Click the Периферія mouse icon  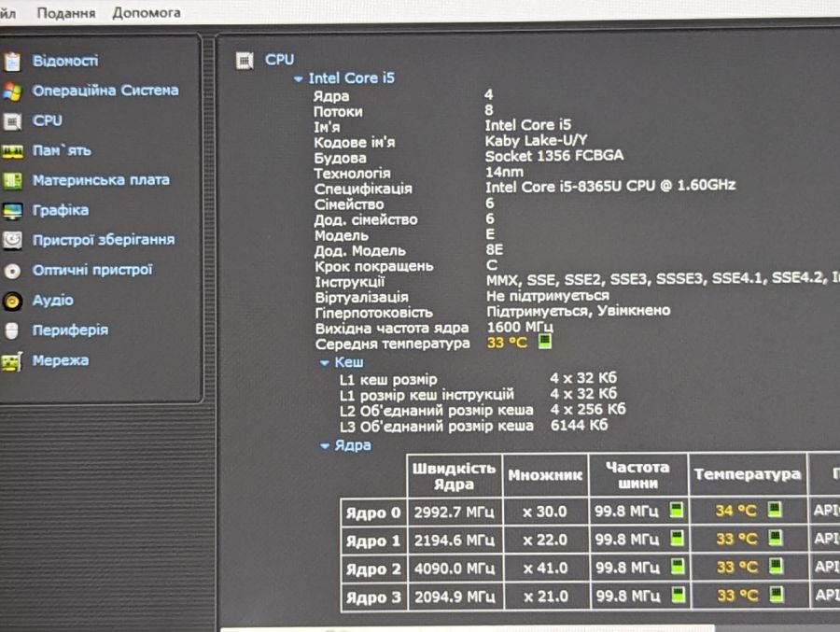12,330
